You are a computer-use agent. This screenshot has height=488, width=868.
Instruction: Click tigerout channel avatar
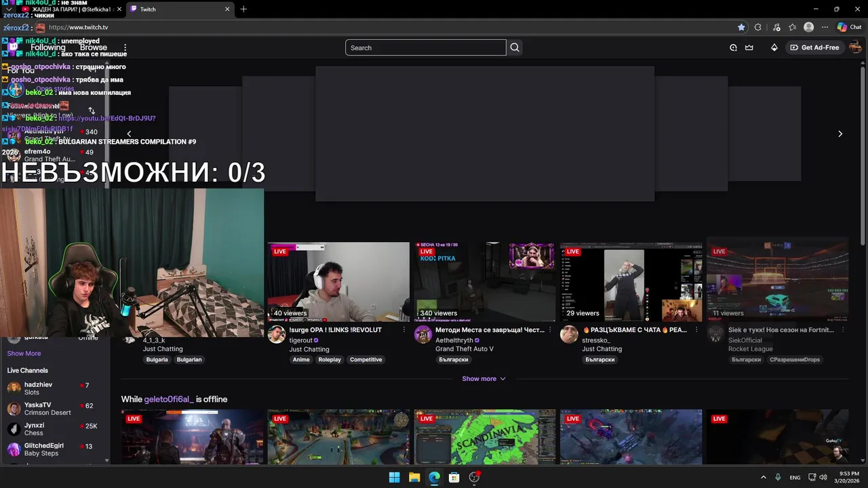coord(277,334)
